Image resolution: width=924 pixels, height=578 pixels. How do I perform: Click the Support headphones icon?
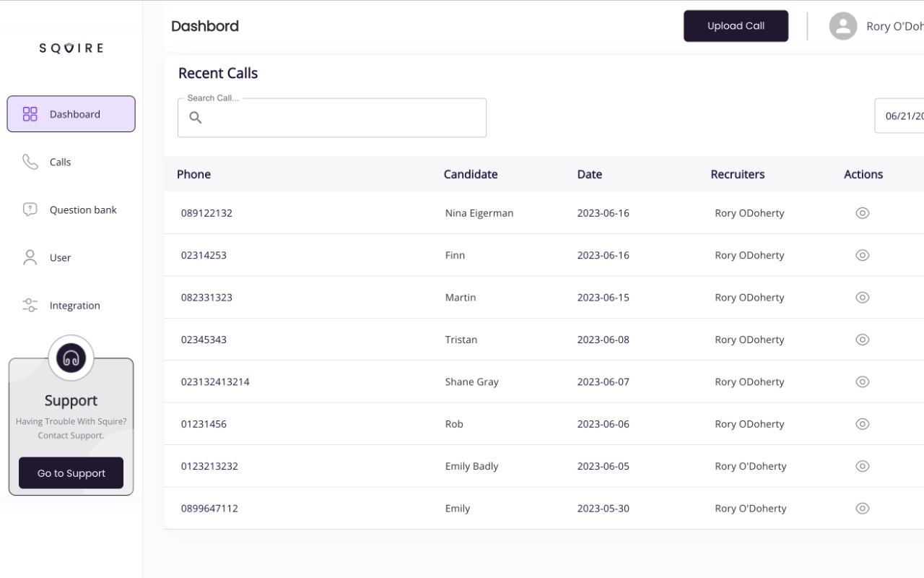coord(71,358)
